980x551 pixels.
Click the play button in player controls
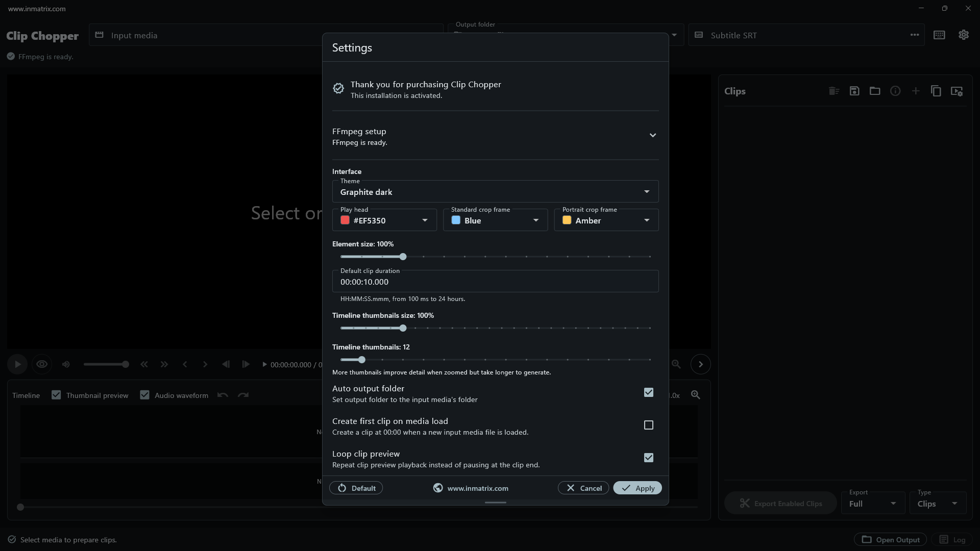(17, 364)
